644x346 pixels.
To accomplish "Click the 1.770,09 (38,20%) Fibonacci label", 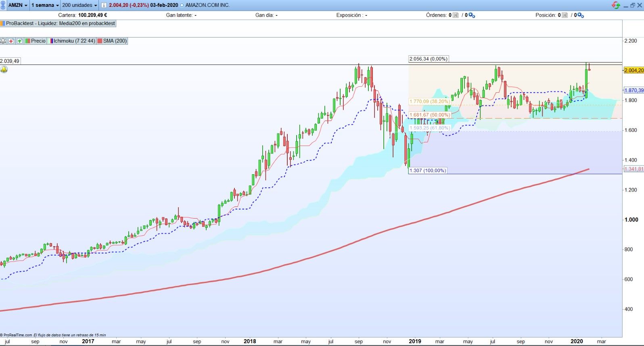I will [x=429, y=102].
